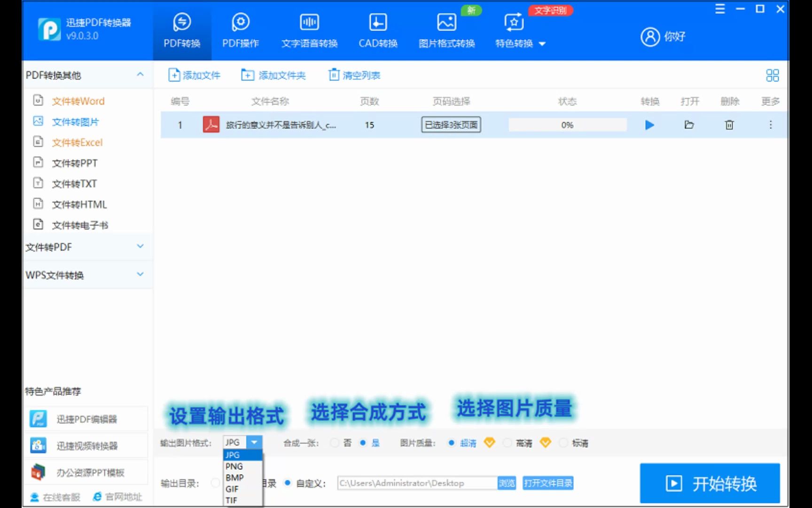Expand the 文件转PDF section

140,246
